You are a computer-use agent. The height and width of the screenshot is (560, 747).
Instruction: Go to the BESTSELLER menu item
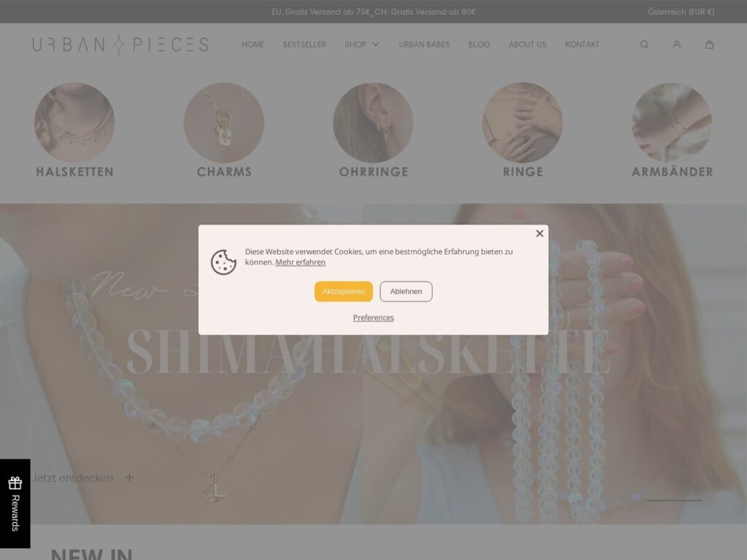(x=304, y=44)
